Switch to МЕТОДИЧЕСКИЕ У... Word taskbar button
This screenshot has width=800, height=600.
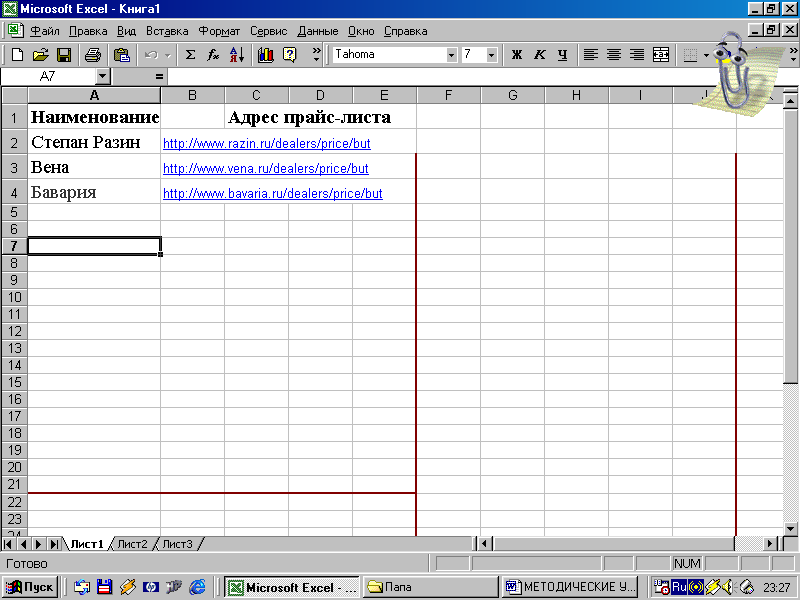570,587
